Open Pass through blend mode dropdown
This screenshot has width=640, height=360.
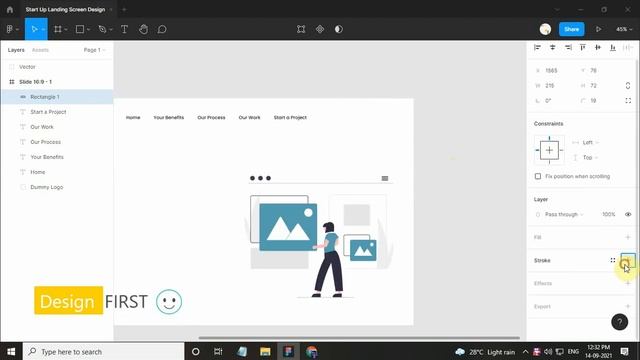coord(564,214)
